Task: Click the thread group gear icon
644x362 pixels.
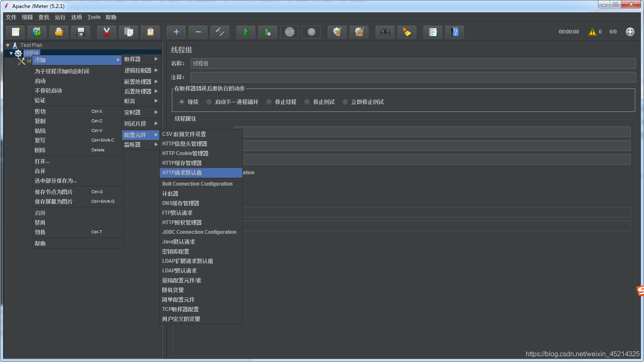Action: [x=18, y=53]
